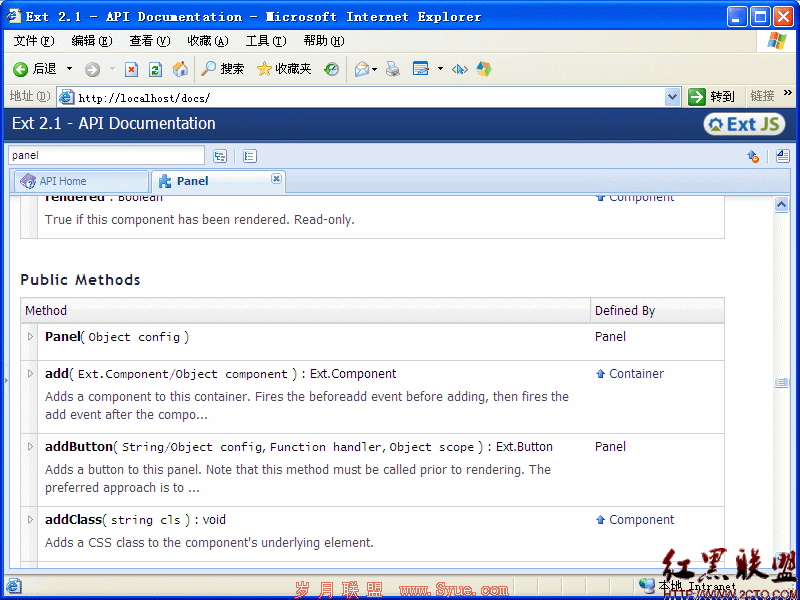800x600 pixels.
Task: Click the History toolbar icon
Action: click(x=331, y=69)
